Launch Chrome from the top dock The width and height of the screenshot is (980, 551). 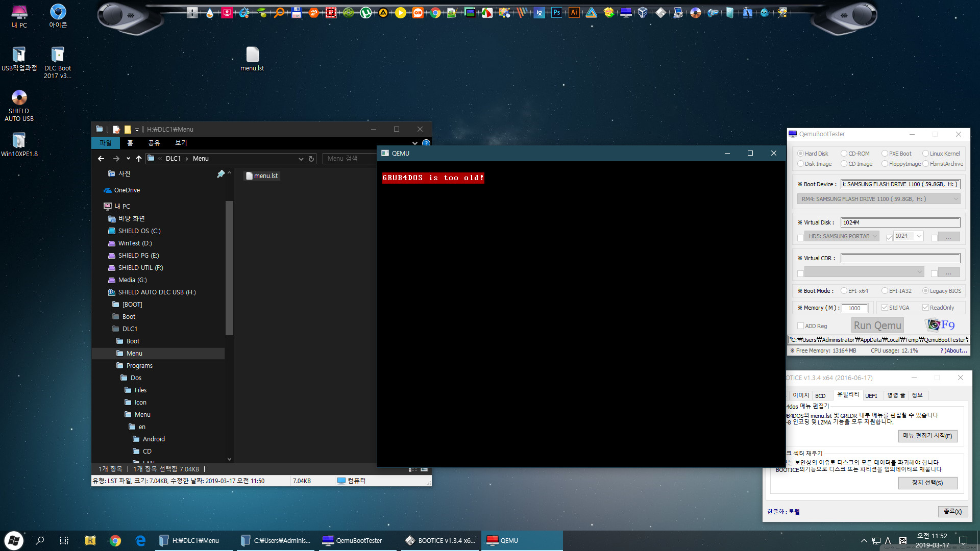[x=435, y=13]
